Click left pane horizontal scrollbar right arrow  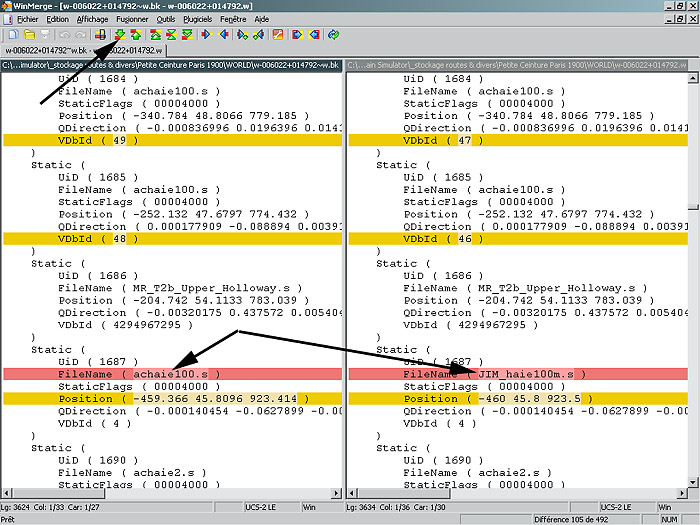[x=337, y=493]
